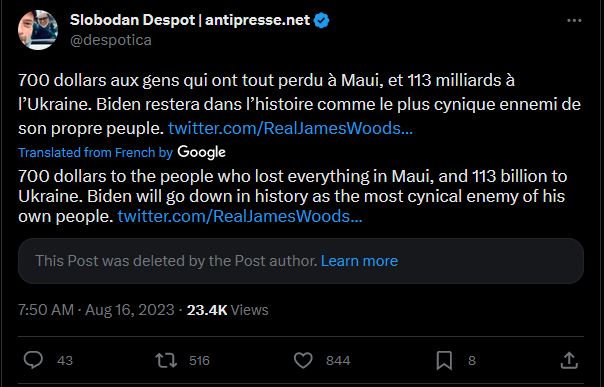Click the Google logo next to translation
Viewport: 604px width, 387px height.
coord(201,152)
